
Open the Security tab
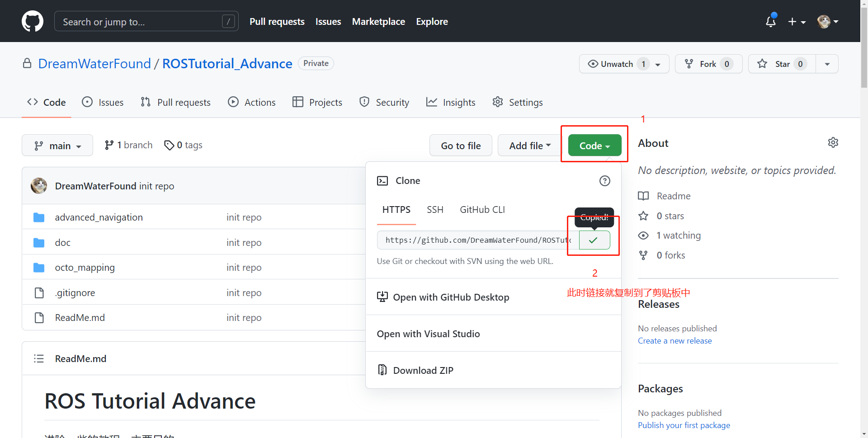384,103
